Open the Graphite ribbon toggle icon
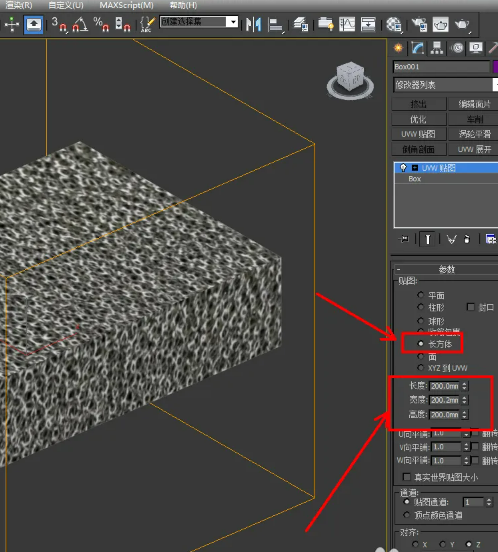 pos(326,24)
